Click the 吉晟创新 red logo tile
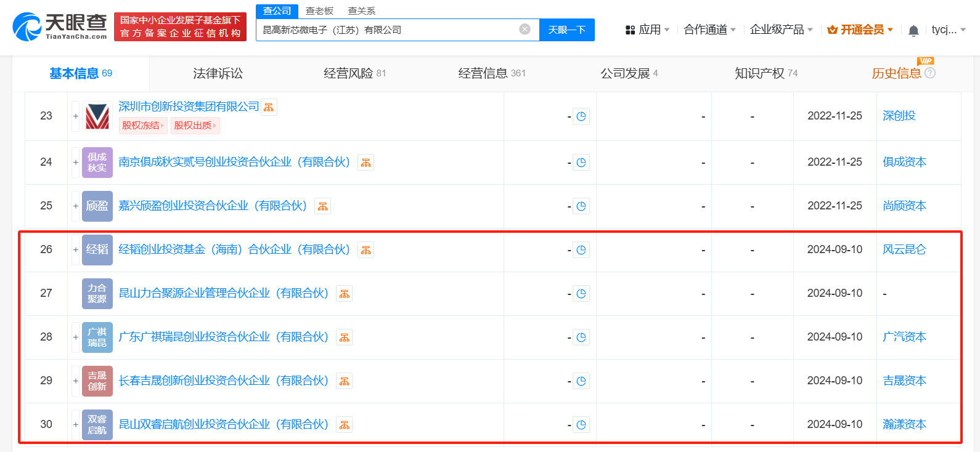980x452 pixels. pyautogui.click(x=97, y=381)
